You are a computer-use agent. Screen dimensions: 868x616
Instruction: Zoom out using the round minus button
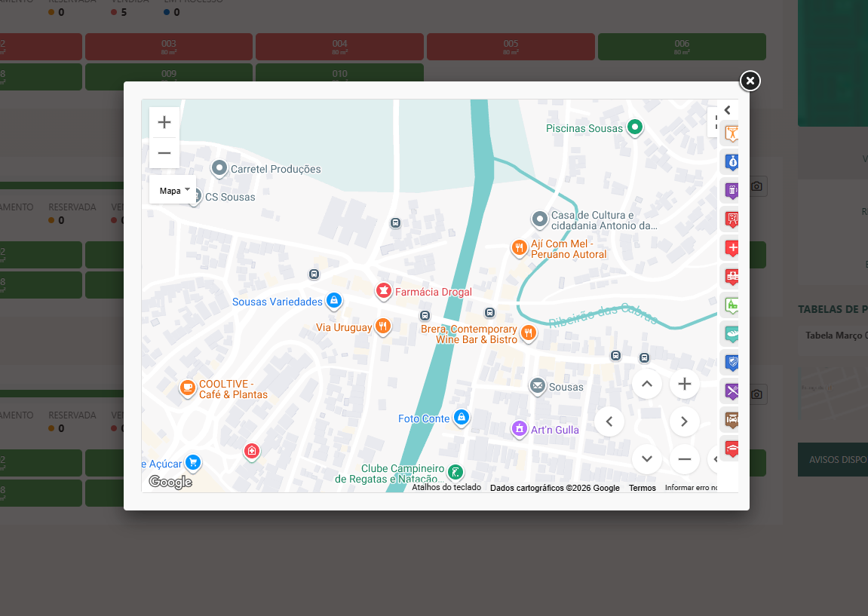pyautogui.click(x=684, y=459)
